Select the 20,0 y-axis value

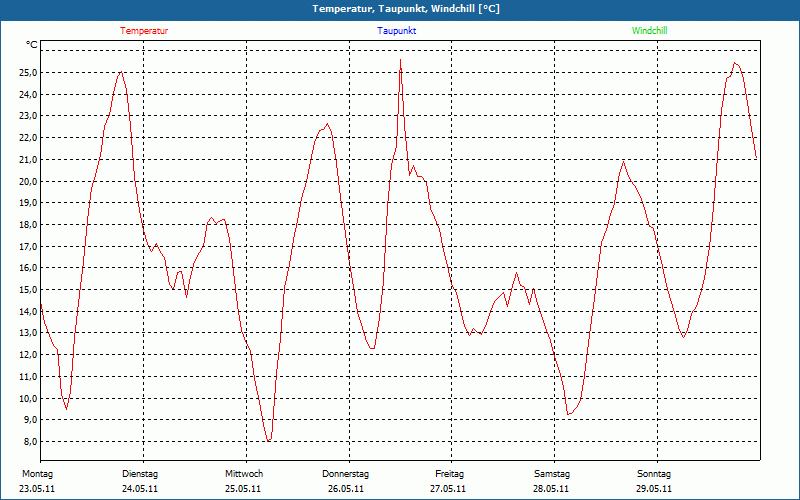pyautogui.click(x=28, y=181)
